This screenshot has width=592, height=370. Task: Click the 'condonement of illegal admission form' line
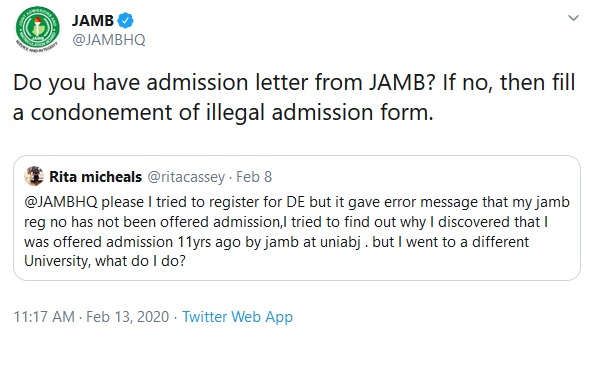click(223, 113)
